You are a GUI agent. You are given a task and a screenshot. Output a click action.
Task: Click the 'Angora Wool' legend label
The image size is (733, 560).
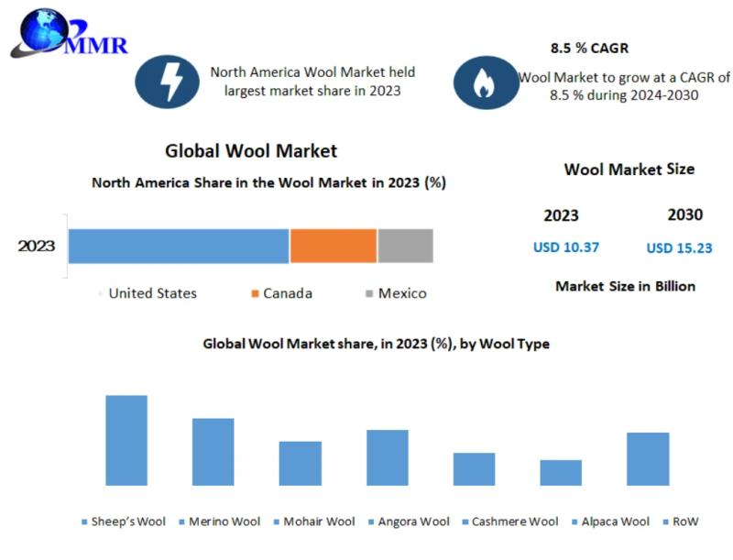[x=414, y=522]
